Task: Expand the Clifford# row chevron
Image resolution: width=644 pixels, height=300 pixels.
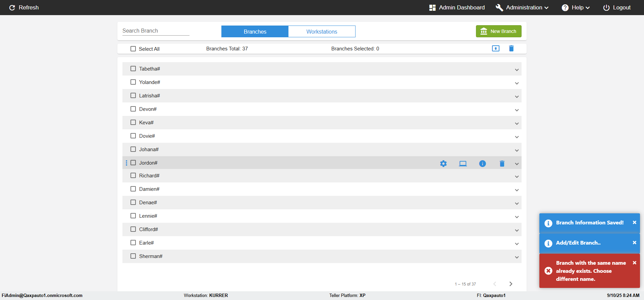Action: click(x=517, y=230)
